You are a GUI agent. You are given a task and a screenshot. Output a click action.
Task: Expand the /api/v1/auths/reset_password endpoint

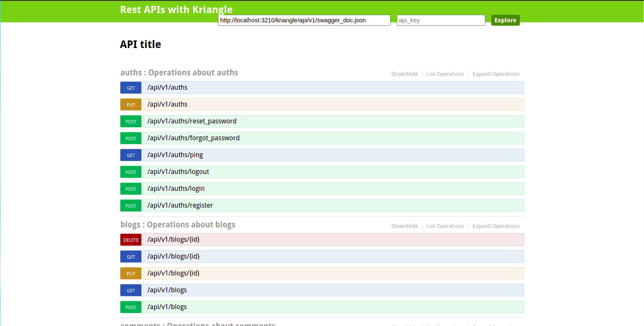click(x=192, y=121)
